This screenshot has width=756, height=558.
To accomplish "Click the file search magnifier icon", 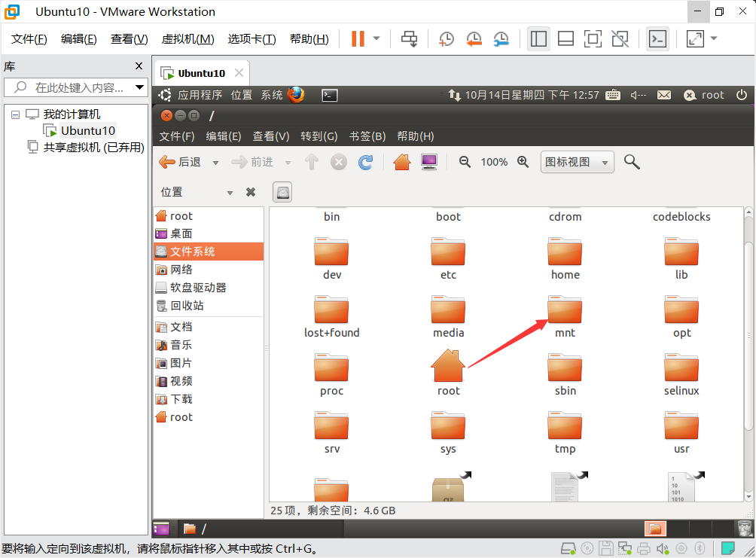I will [632, 162].
